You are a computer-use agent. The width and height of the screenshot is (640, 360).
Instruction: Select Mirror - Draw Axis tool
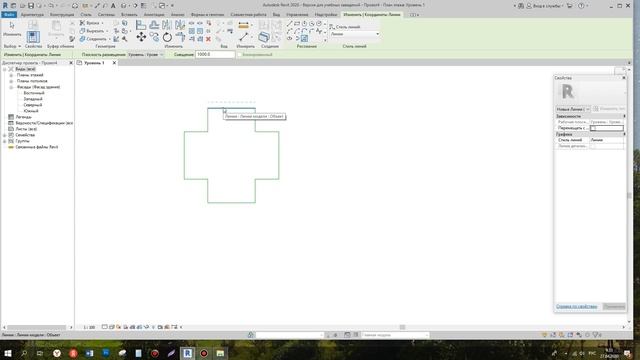[x=180, y=25]
